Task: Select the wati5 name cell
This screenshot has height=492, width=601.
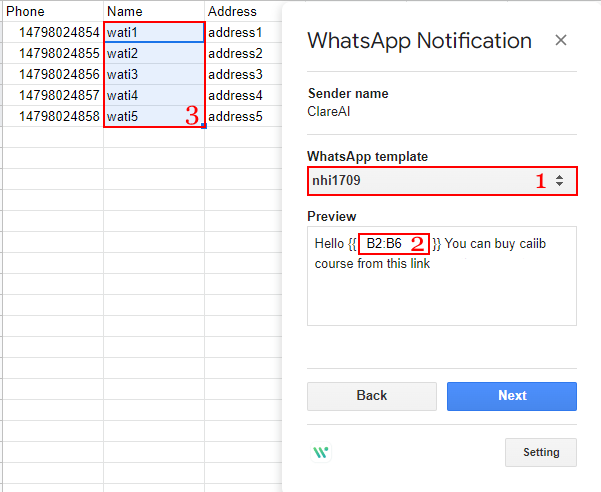Action: [x=154, y=116]
